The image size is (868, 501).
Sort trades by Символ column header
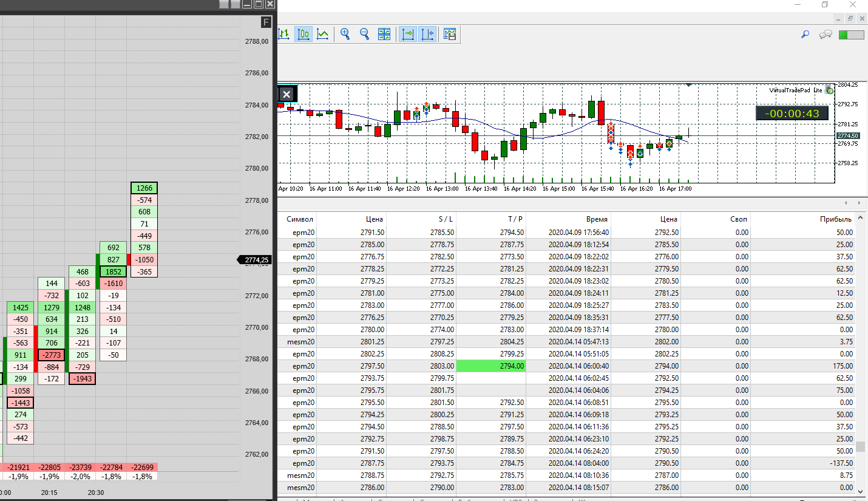click(299, 219)
